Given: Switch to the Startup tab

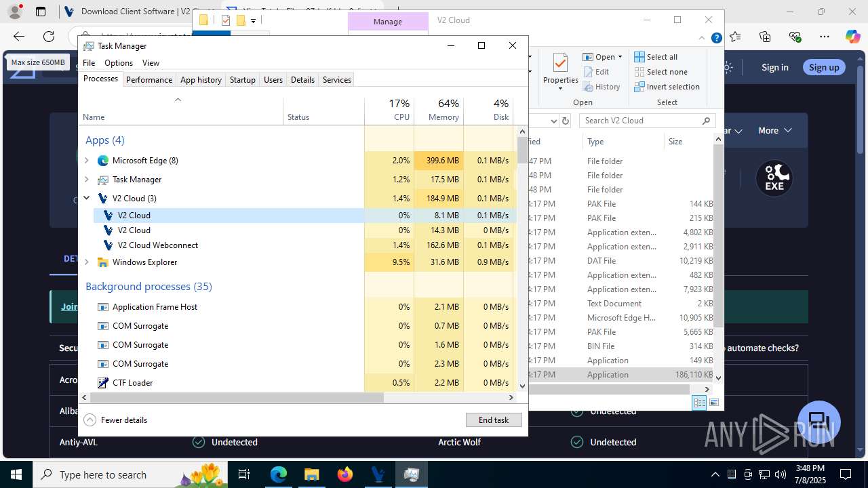Looking at the screenshot, I should pos(242,80).
